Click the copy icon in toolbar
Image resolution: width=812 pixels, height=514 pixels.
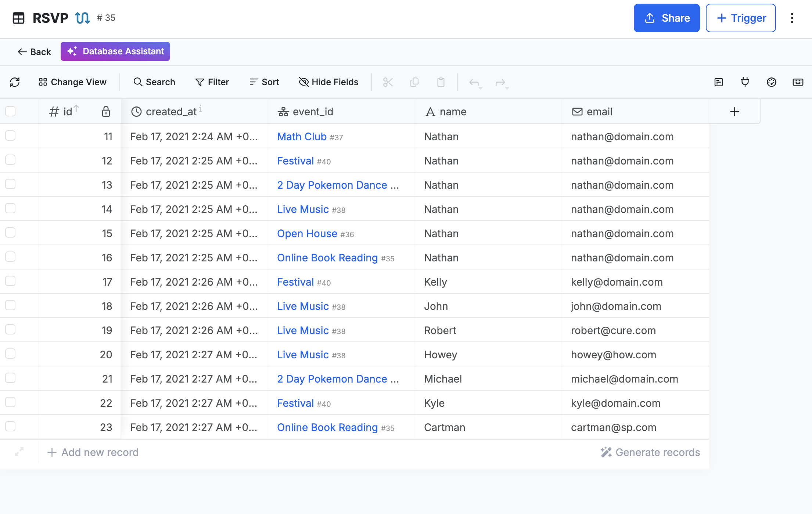pyautogui.click(x=414, y=82)
